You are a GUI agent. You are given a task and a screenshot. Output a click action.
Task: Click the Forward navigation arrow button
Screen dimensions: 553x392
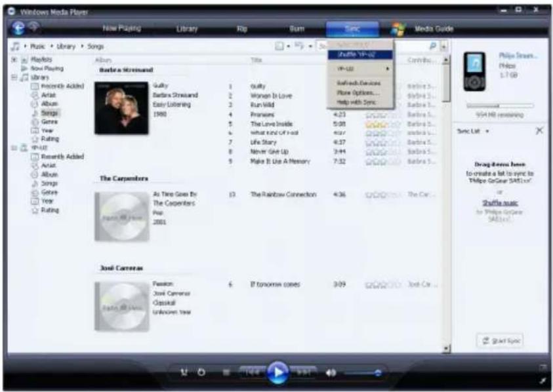pos(34,27)
